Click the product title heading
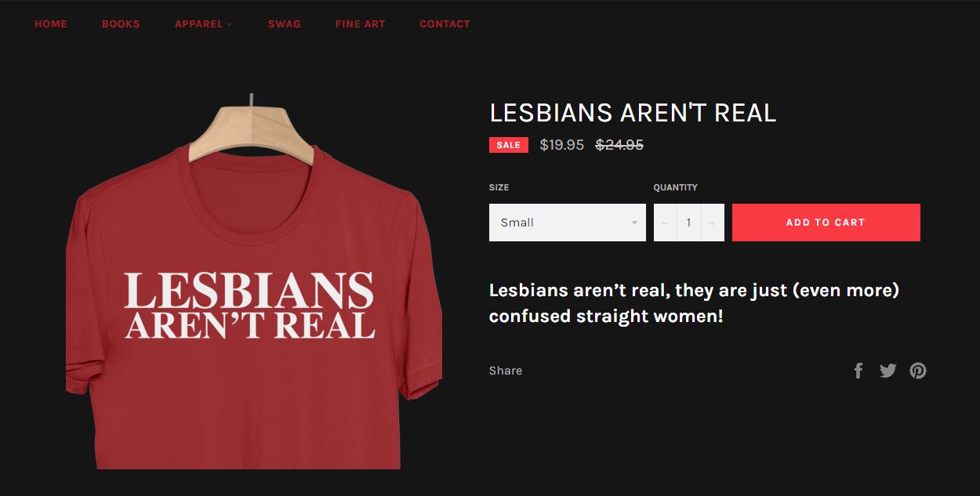Image resolution: width=980 pixels, height=496 pixels. pyautogui.click(x=633, y=113)
